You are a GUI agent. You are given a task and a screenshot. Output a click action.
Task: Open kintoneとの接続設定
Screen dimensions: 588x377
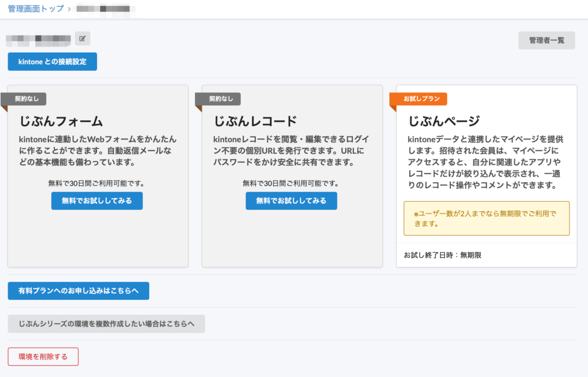click(x=52, y=61)
